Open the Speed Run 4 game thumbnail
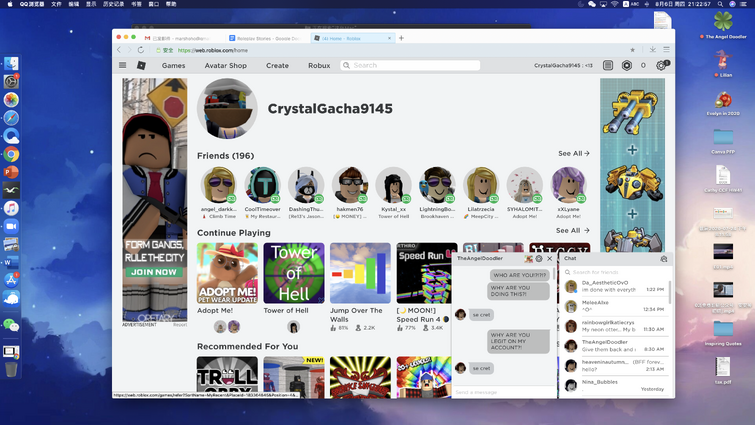755x425 pixels. 424,273
